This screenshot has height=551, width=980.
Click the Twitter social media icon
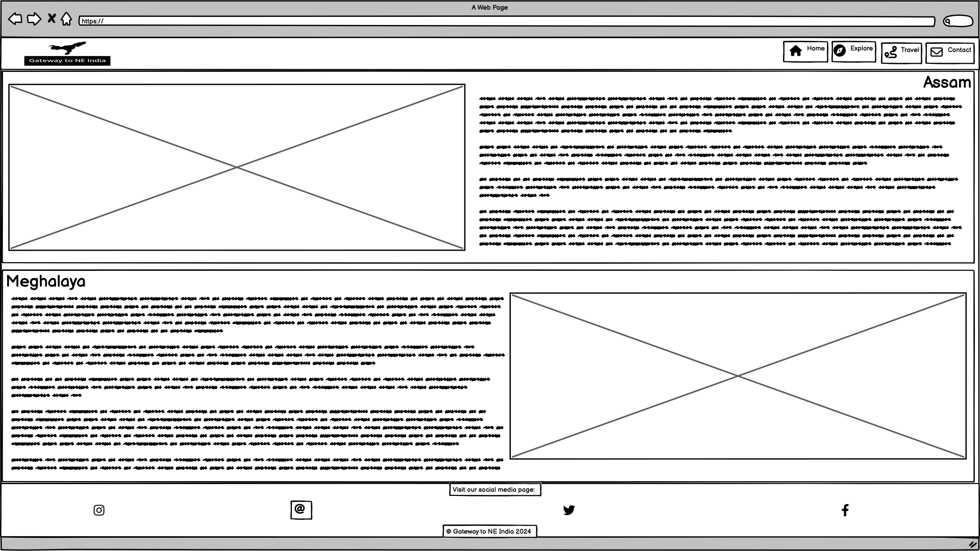click(569, 510)
